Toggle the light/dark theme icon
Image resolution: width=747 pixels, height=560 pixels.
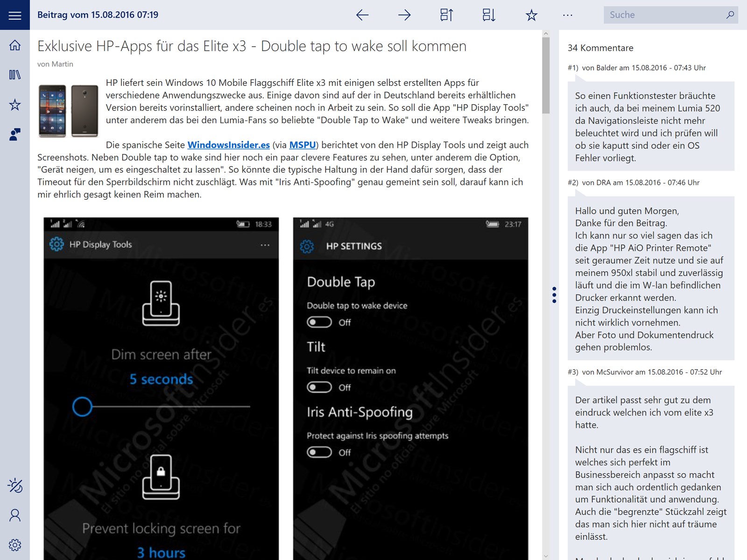click(x=15, y=485)
